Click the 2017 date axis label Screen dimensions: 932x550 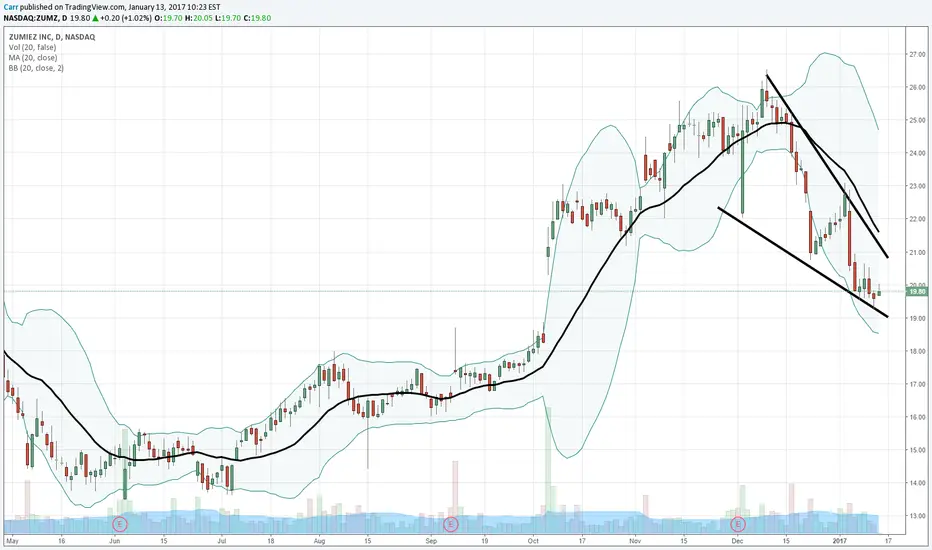(839, 541)
